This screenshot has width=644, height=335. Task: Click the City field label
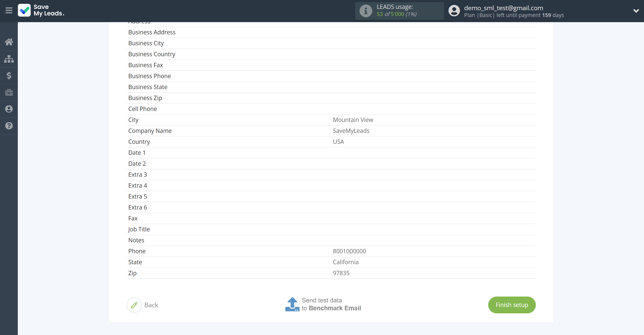click(133, 120)
